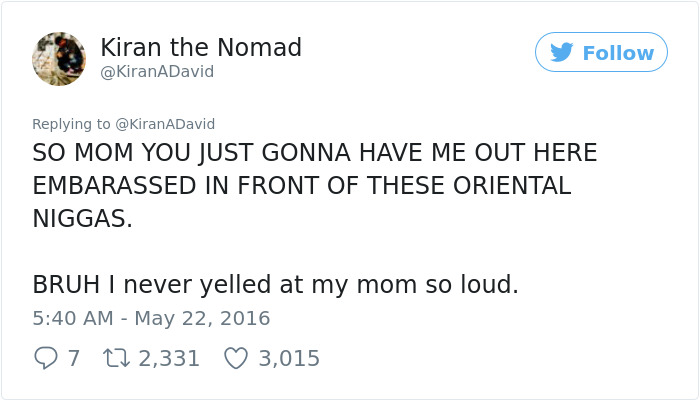The width and height of the screenshot is (700, 401).
Task: Click @KiranADavid in the Replying to line
Action: (x=165, y=124)
